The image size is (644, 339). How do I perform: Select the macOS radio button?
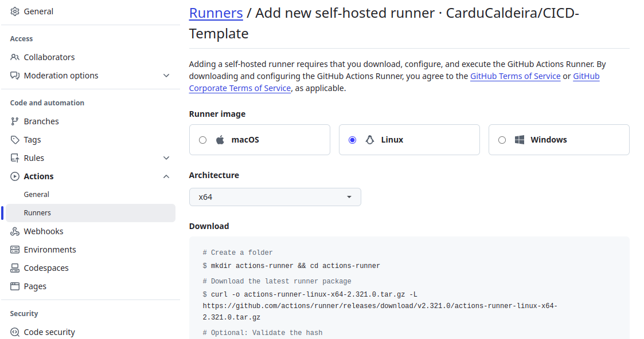(x=202, y=140)
